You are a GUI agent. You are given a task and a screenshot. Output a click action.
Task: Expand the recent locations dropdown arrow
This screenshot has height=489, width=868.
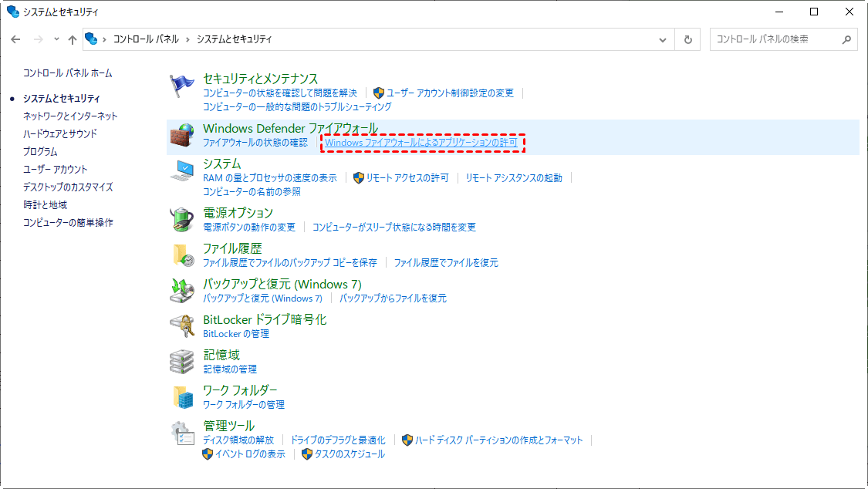click(x=56, y=39)
